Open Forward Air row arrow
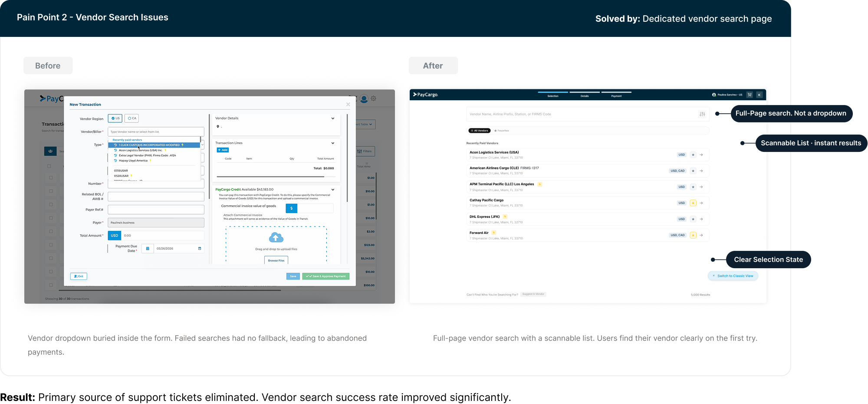This screenshot has width=868, height=404. 701,235
